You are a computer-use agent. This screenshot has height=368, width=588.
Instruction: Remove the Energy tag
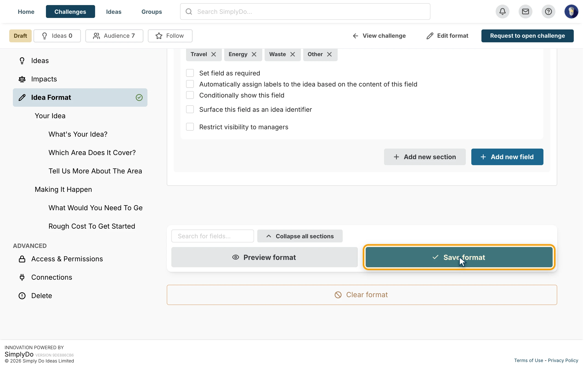click(x=254, y=54)
